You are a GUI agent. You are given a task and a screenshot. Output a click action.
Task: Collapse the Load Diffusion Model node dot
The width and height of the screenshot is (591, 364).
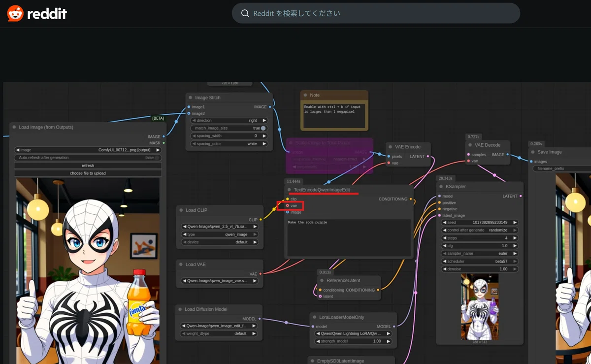[x=180, y=309]
